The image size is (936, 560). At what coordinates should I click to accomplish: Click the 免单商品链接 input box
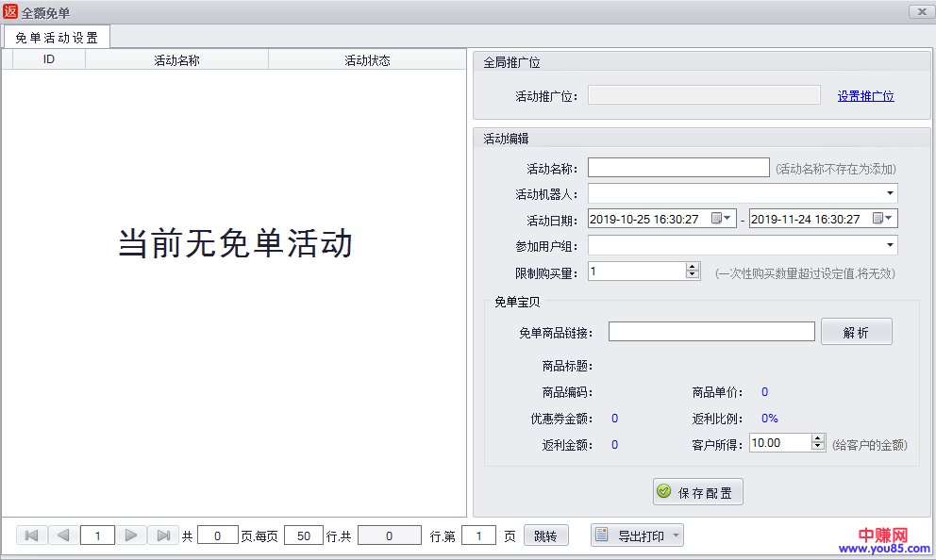(x=711, y=332)
